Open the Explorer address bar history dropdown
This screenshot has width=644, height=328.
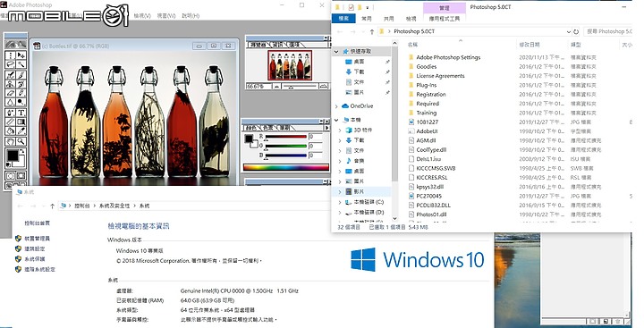point(569,31)
